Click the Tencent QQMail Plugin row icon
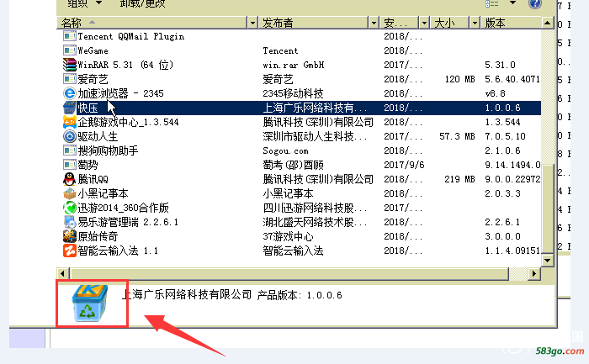This screenshot has width=589, height=364. click(x=70, y=36)
